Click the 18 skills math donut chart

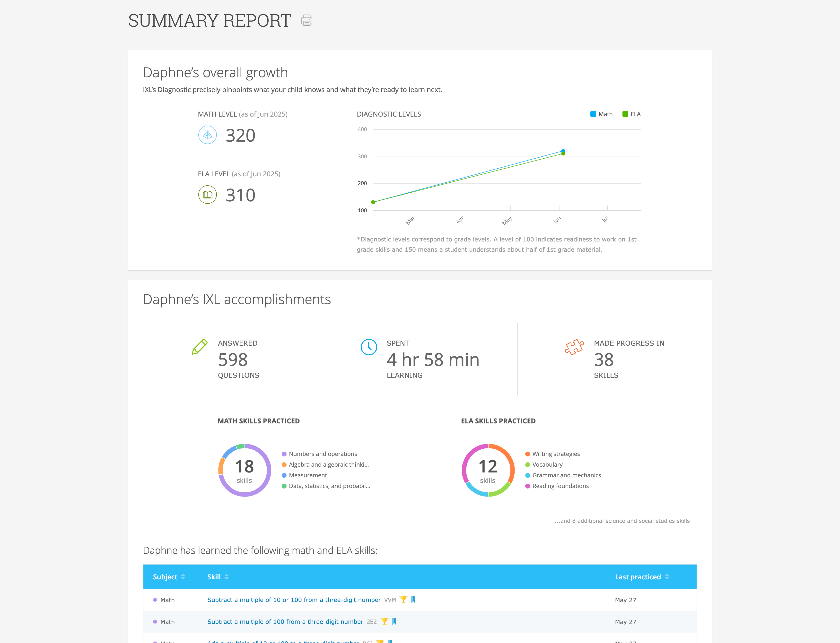tap(245, 470)
